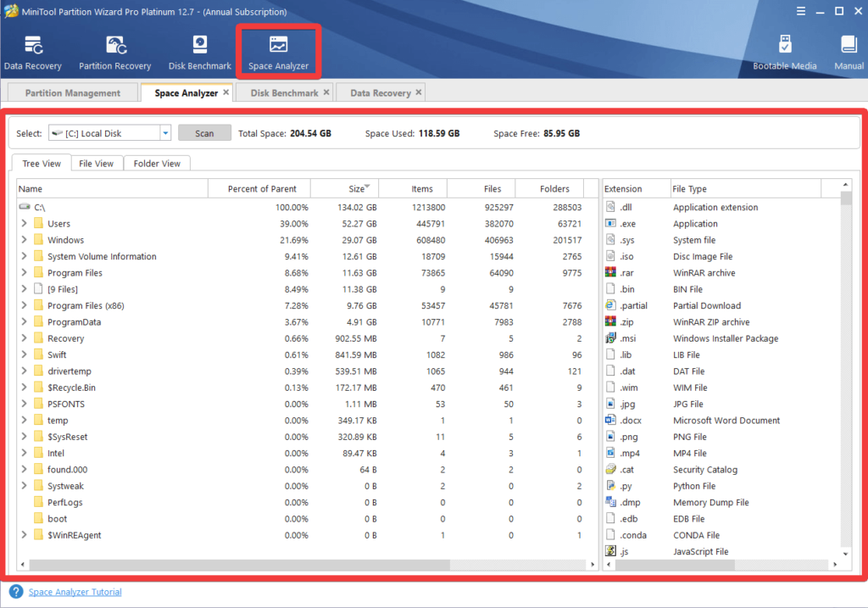Viewport: 868px width, 608px height.
Task: Expand the ProgramData folder
Action: coord(24,321)
